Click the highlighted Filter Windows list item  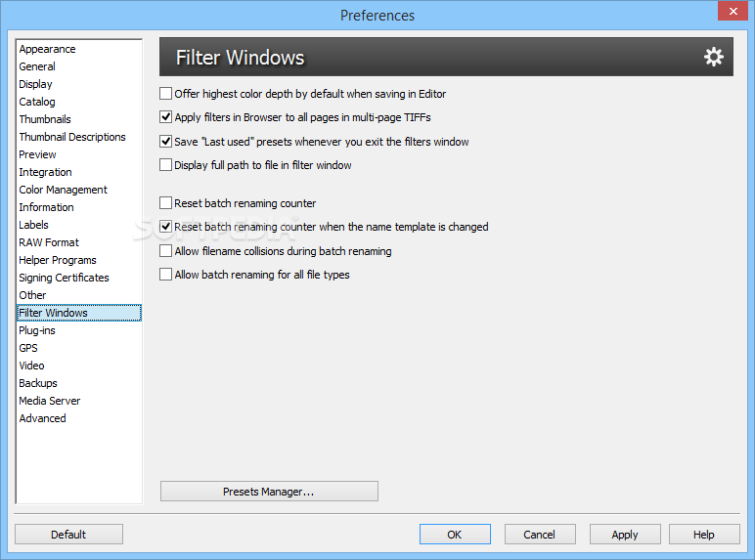[x=79, y=313]
